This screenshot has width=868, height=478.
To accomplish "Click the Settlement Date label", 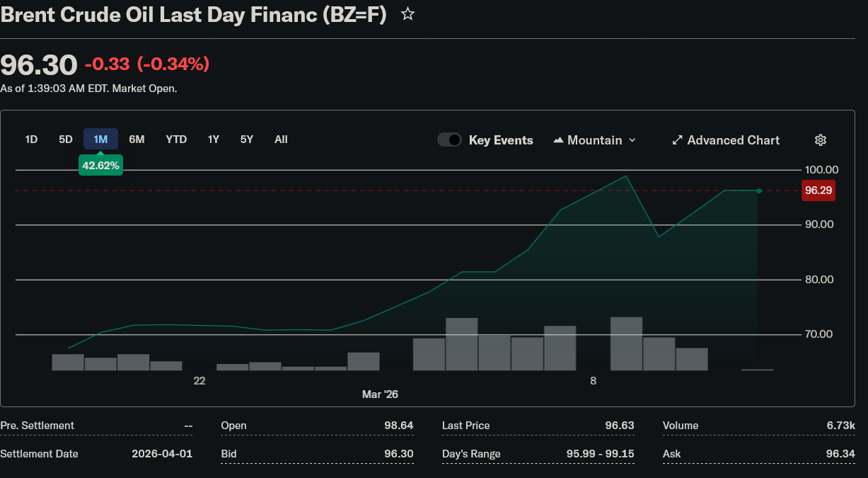I will (39, 454).
